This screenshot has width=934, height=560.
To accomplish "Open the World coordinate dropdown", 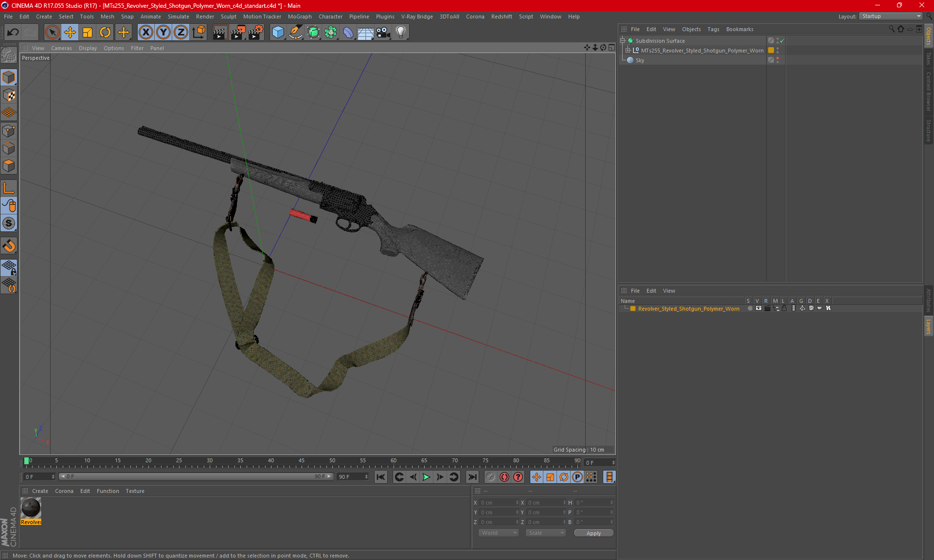I will point(499,533).
